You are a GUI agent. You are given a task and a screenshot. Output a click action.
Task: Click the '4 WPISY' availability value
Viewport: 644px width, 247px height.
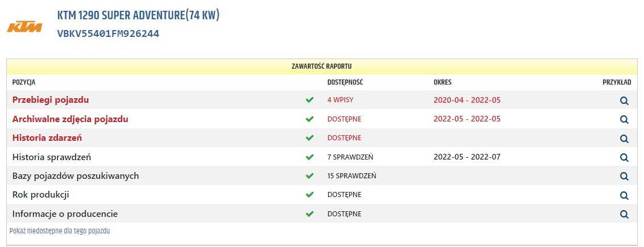pos(340,100)
